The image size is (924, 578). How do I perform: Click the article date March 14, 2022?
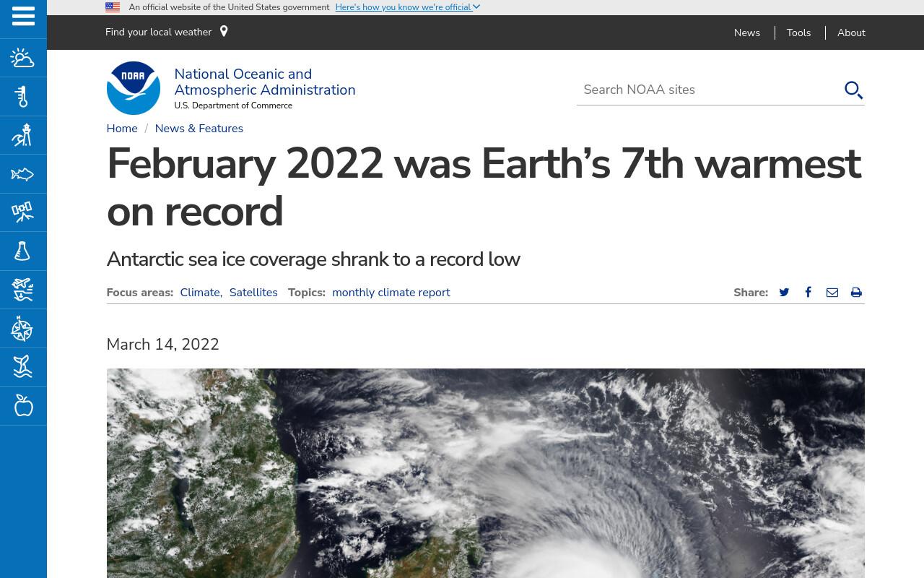[163, 345]
